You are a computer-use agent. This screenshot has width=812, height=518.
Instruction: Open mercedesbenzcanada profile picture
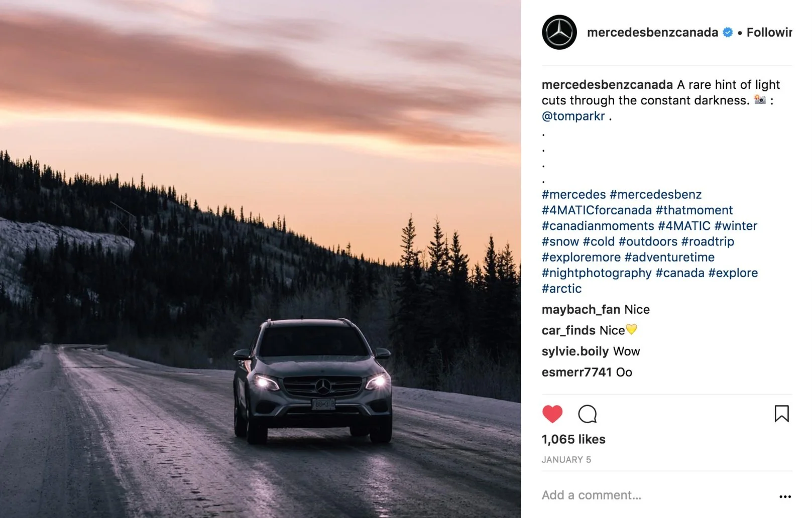point(559,32)
